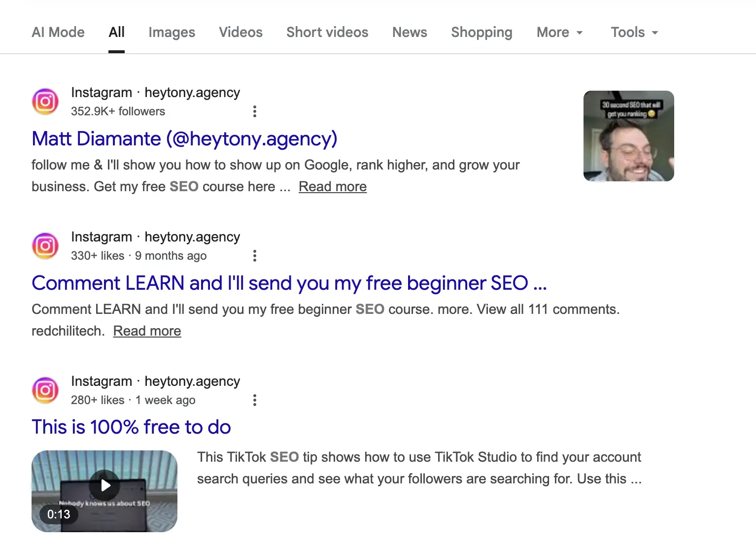Click the magnifying video preview of Matt Diamante

tap(628, 136)
